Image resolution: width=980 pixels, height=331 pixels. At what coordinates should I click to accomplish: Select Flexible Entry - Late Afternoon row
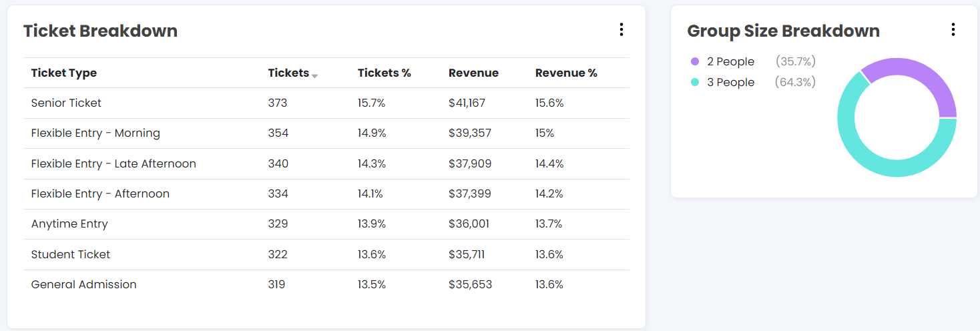click(113, 164)
